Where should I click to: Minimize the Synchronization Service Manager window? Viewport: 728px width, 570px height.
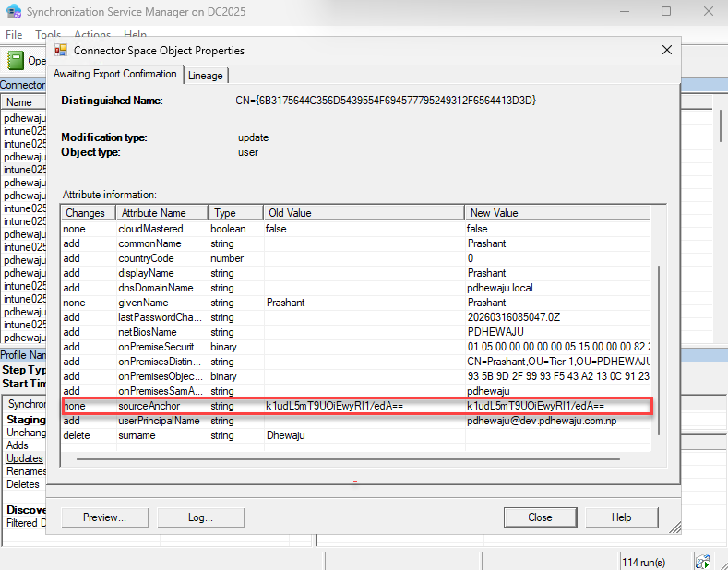622,11
